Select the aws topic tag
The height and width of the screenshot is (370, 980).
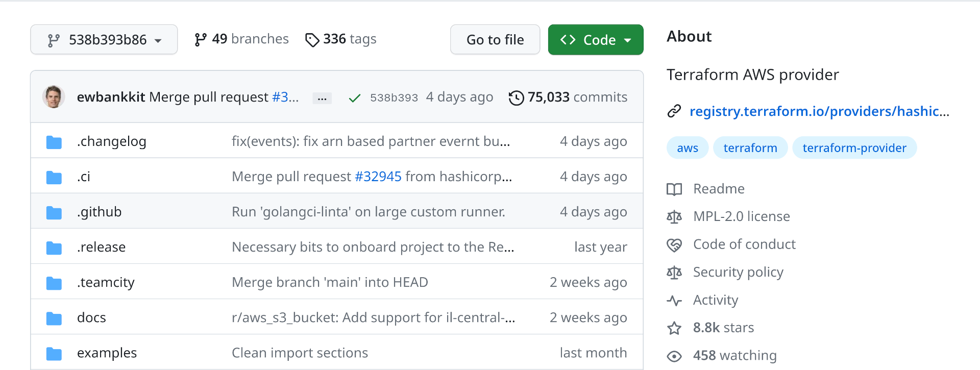[688, 148]
